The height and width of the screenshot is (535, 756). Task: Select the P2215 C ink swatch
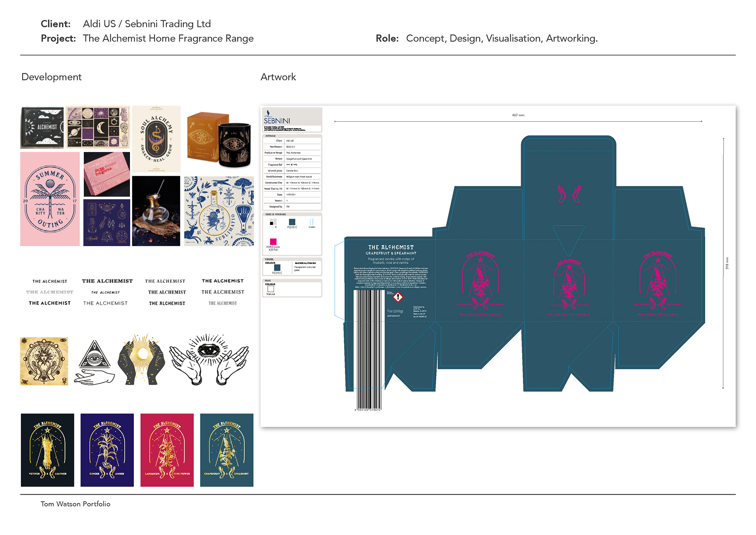[x=292, y=222]
